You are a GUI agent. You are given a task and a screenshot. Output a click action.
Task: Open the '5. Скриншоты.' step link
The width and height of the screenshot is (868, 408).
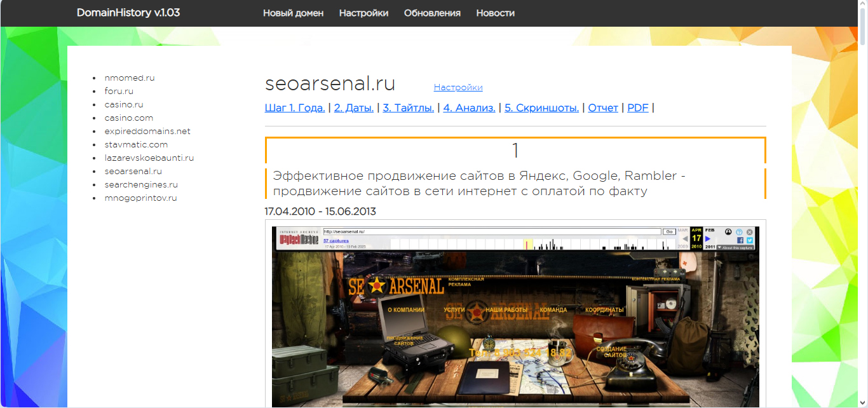541,108
